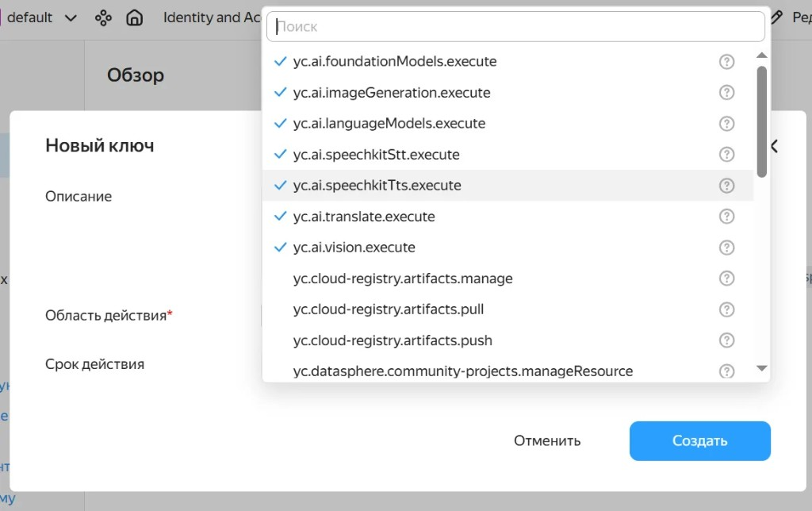Deselect yc.ai.speechkitTts.execute scope
This screenshot has height=511, width=812.
click(x=507, y=186)
